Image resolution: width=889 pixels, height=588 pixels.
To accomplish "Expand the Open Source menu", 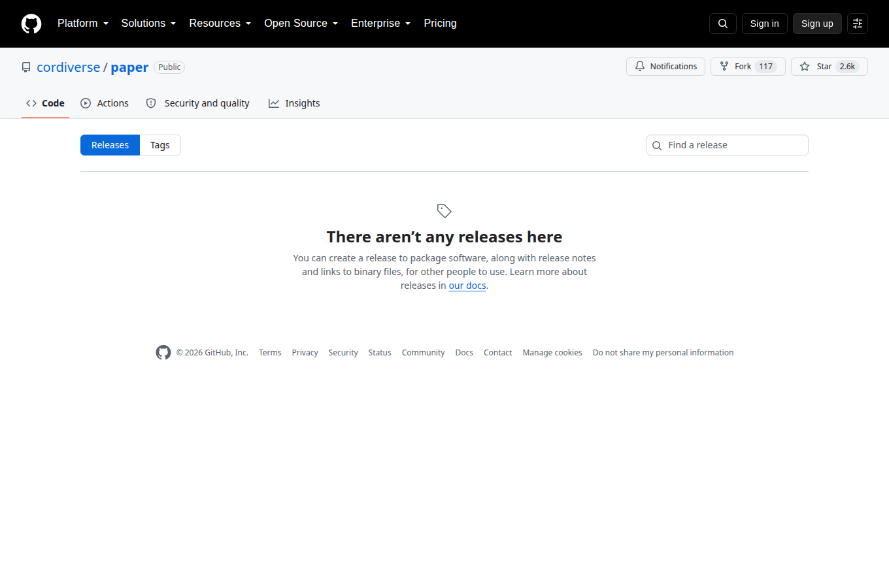I will point(301,24).
